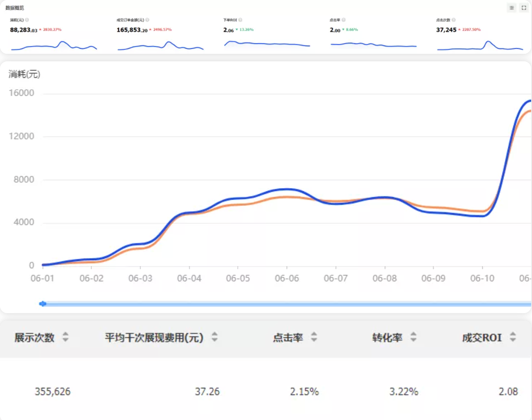Select the 成交订单金额 165,853.20 metric card
532x420 pixels.
click(x=160, y=34)
